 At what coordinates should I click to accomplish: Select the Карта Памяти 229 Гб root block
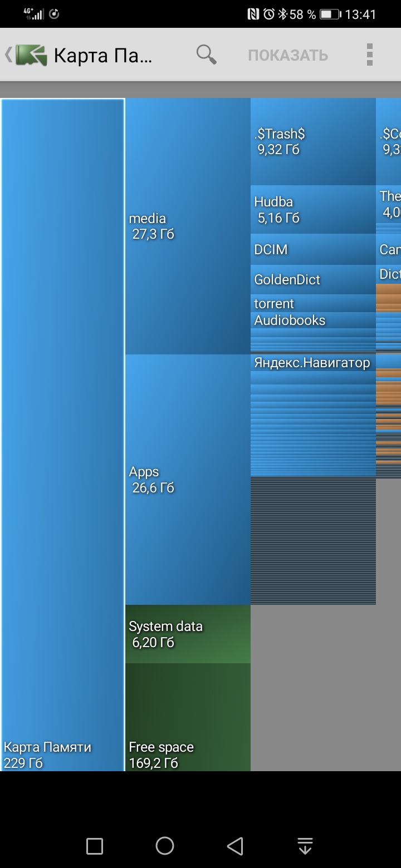point(62,434)
